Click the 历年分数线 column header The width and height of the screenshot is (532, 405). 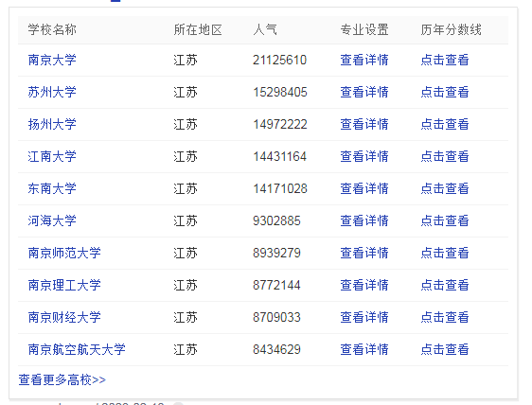[x=451, y=30]
